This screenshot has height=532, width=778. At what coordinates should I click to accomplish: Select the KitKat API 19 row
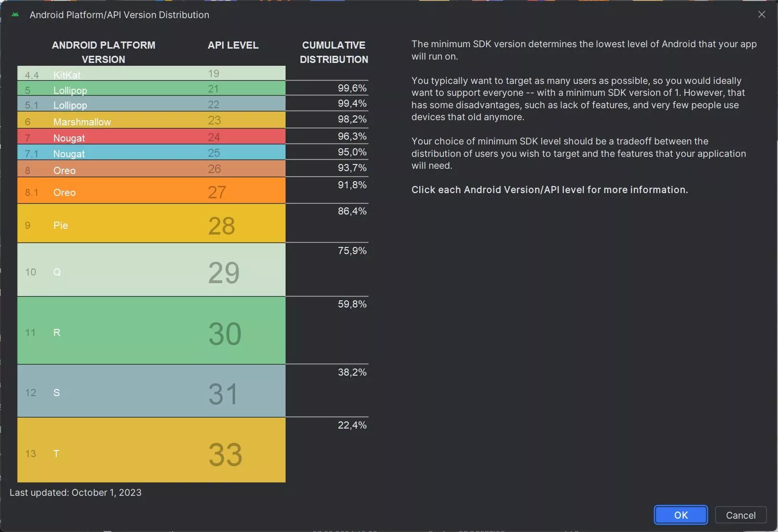pos(151,73)
